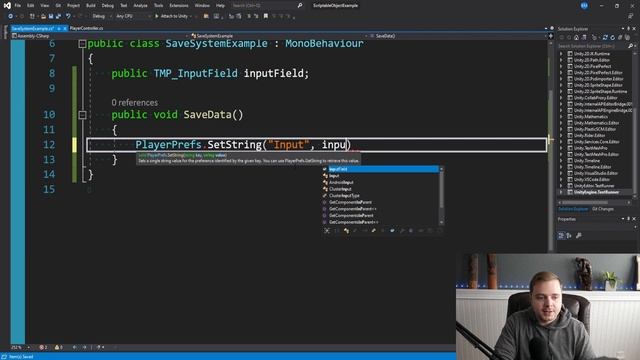Select Unity.Mathematics.Editor in Solution Explorer

click(596, 123)
